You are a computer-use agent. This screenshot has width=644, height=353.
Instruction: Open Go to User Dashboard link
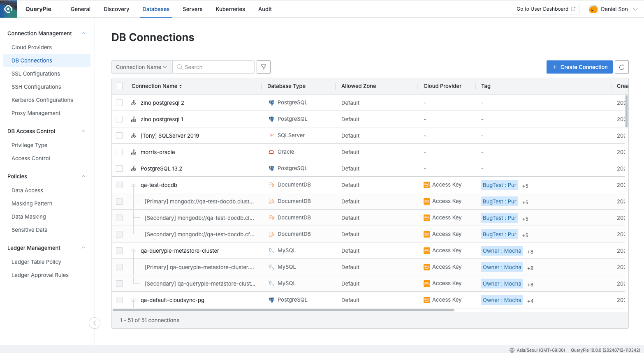click(x=546, y=9)
